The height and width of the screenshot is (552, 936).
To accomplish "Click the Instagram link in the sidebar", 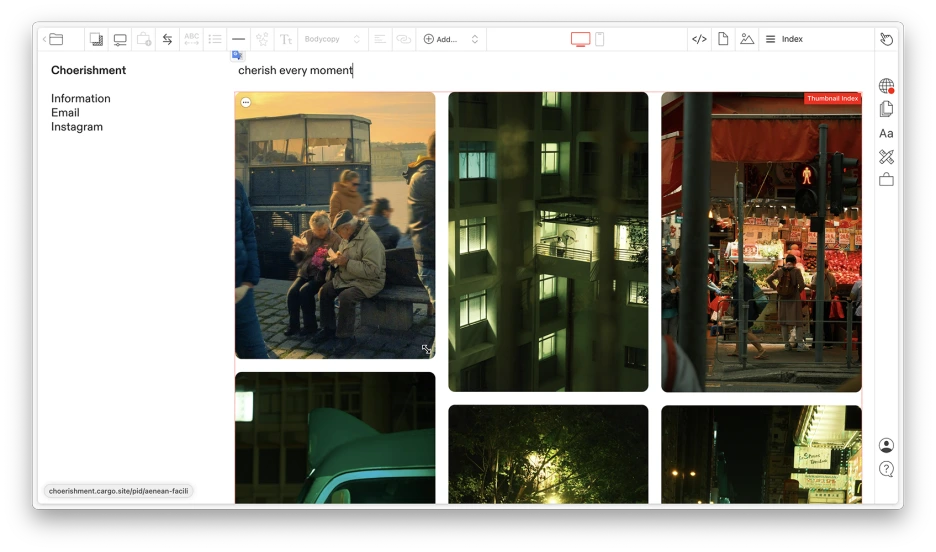I will click(x=77, y=127).
